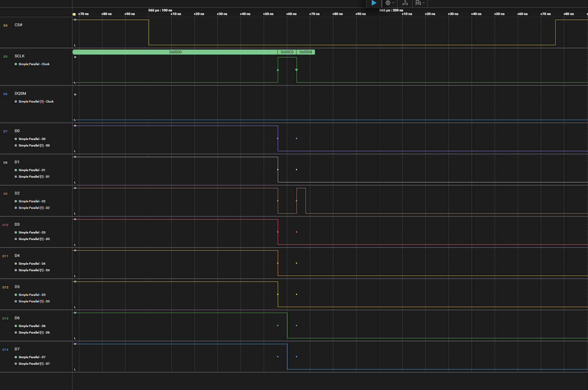Click the Simple Parallel - D1 analyzer label
This screenshot has width=588, height=390.
32,170
